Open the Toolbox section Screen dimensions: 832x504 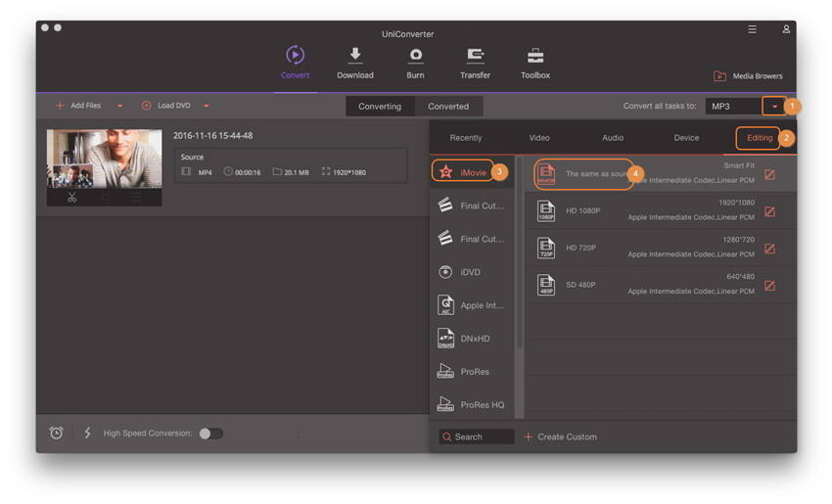click(534, 63)
